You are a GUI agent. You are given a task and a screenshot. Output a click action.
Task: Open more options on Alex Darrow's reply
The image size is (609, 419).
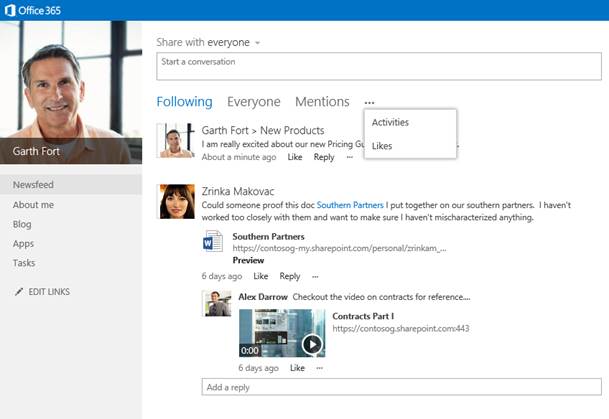tap(319, 368)
